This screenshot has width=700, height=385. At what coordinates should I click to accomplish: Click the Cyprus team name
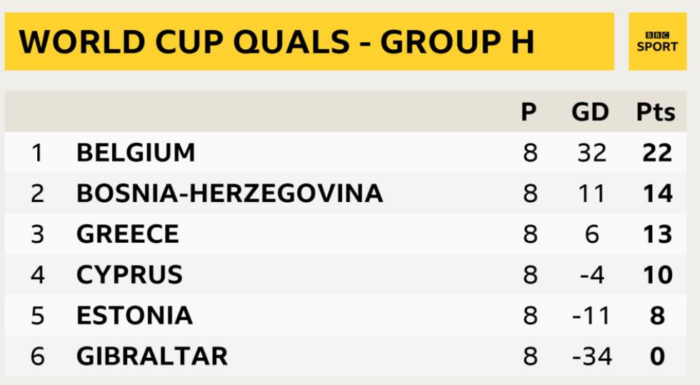pyautogui.click(x=129, y=274)
